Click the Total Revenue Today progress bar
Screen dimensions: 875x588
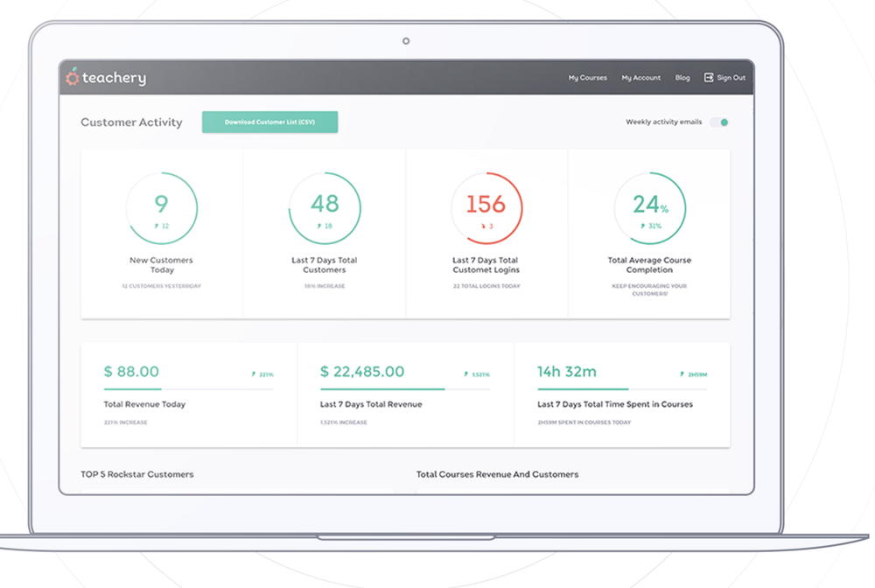(189, 388)
